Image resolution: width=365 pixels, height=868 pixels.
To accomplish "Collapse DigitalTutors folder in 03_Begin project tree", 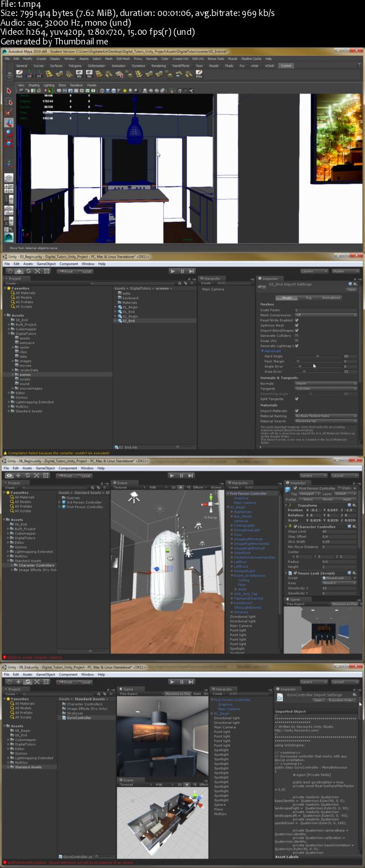I will (x=10, y=333).
